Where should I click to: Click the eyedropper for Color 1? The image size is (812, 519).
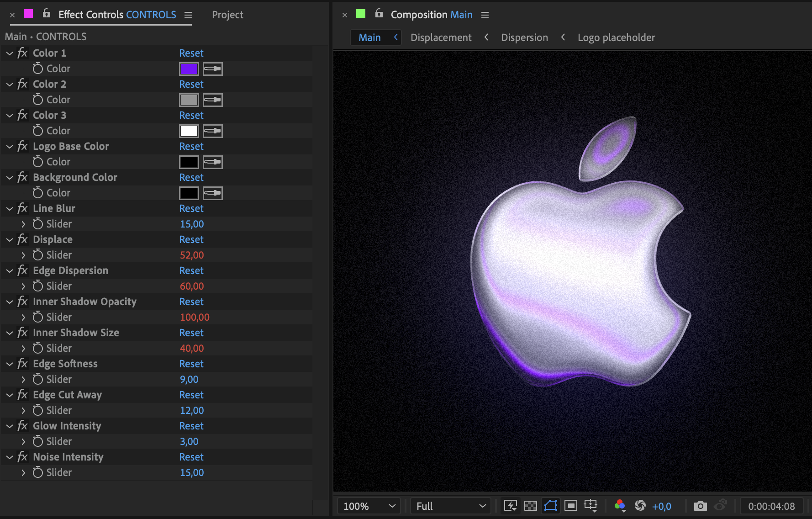(212, 69)
